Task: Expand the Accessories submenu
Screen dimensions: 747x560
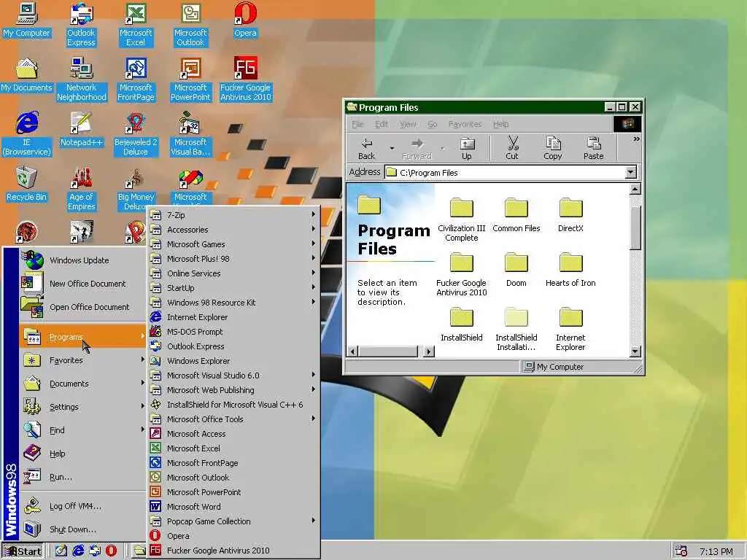Action: click(233, 230)
